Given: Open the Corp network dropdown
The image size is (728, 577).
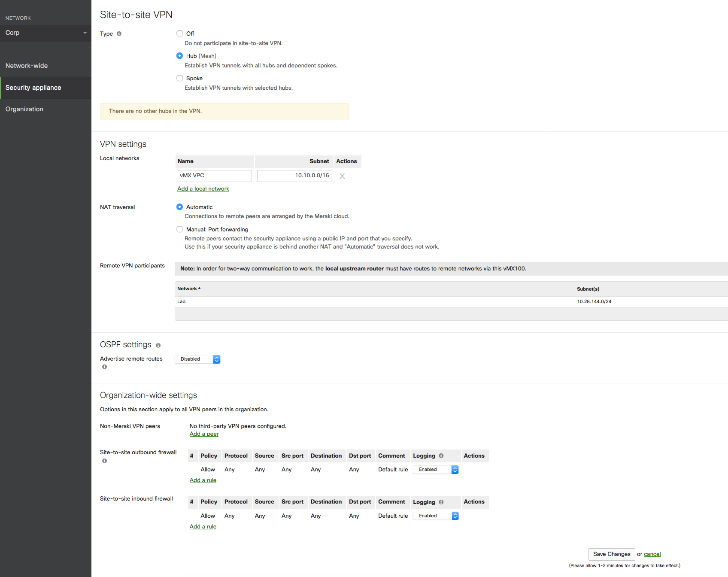Looking at the screenshot, I should click(45, 33).
